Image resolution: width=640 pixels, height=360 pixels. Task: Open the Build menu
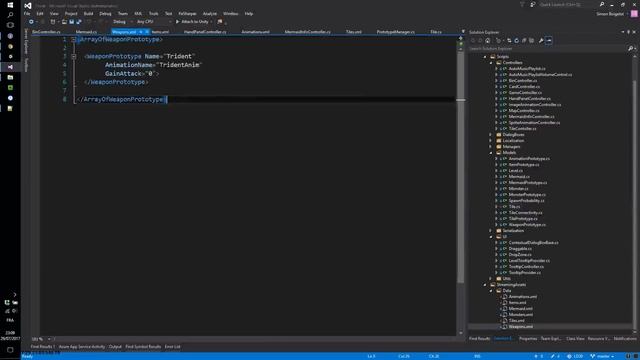click(x=89, y=13)
